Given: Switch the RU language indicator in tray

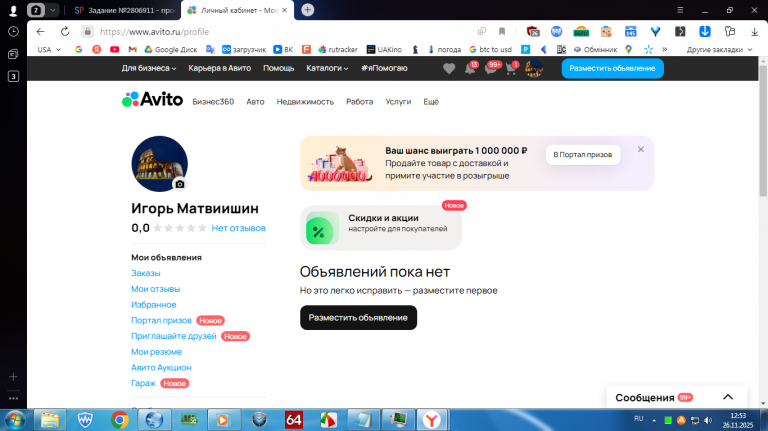Looking at the screenshot, I should [x=638, y=419].
